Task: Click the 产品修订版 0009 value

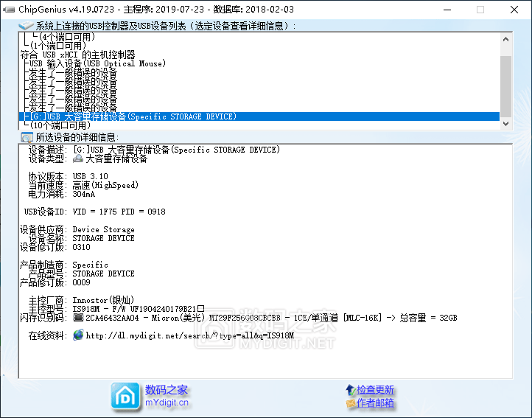Action: [82, 282]
